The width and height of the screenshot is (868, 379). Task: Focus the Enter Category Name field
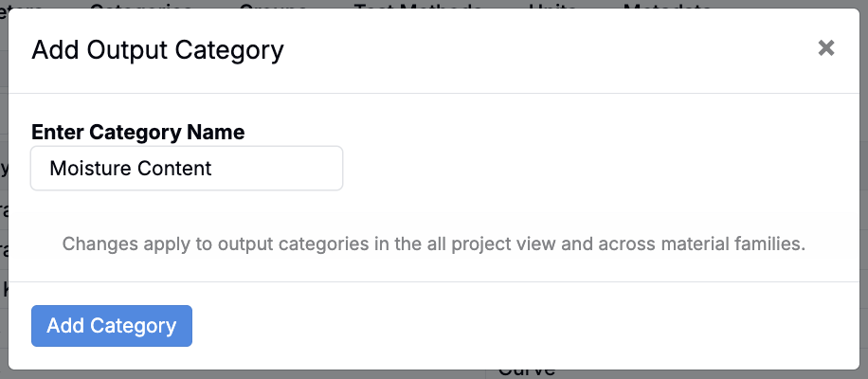tap(187, 169)
